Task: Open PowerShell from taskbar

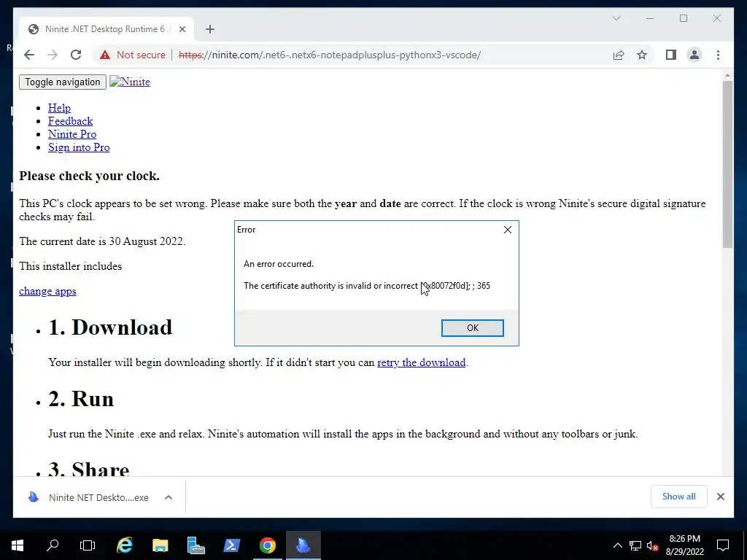Action: (x=231, y=545)
